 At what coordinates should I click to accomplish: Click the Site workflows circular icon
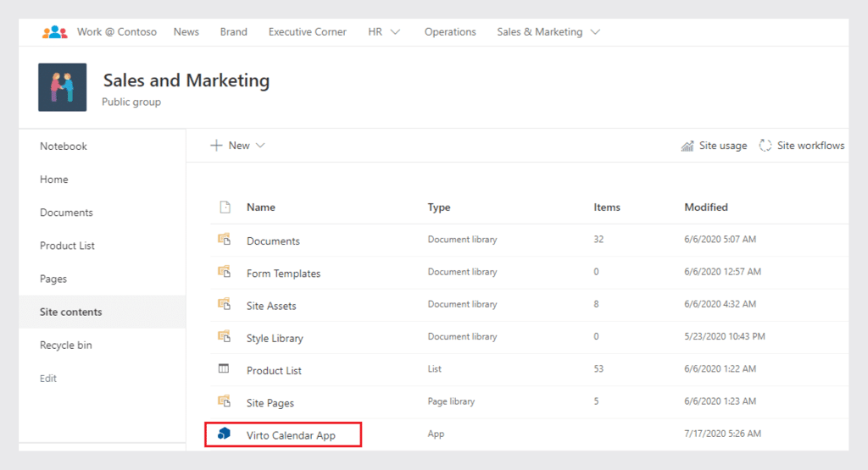point(765,146)
